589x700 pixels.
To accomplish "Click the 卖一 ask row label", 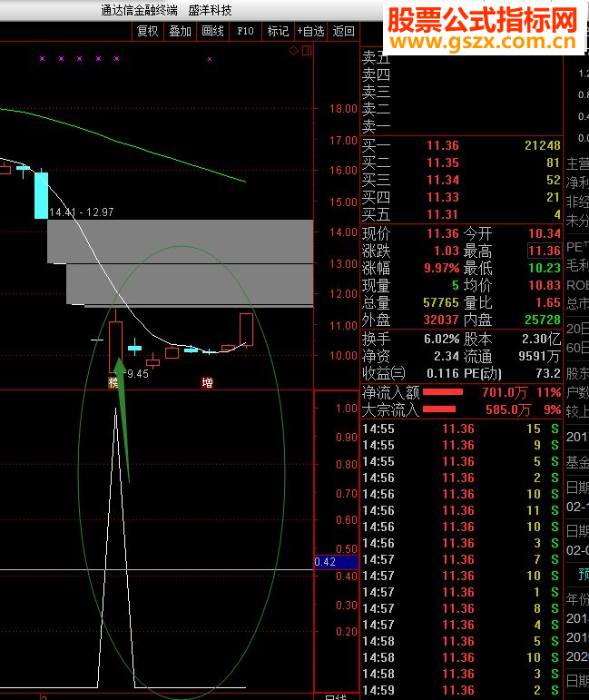I will click(x=376, y=127).
